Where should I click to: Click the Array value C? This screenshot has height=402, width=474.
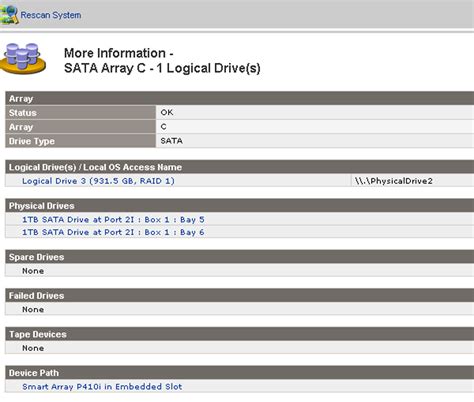click(x=163, y=127)
